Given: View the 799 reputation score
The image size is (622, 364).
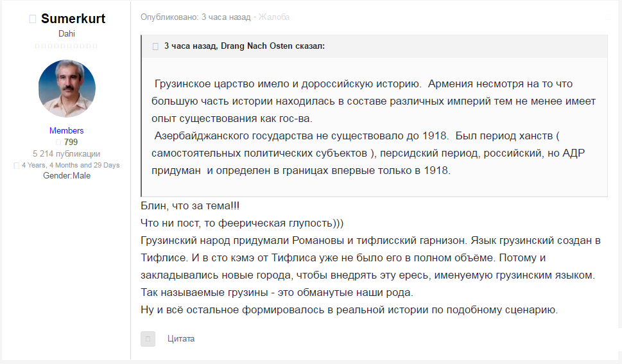Looking at the screenshot, I should (x=71, y=142).
